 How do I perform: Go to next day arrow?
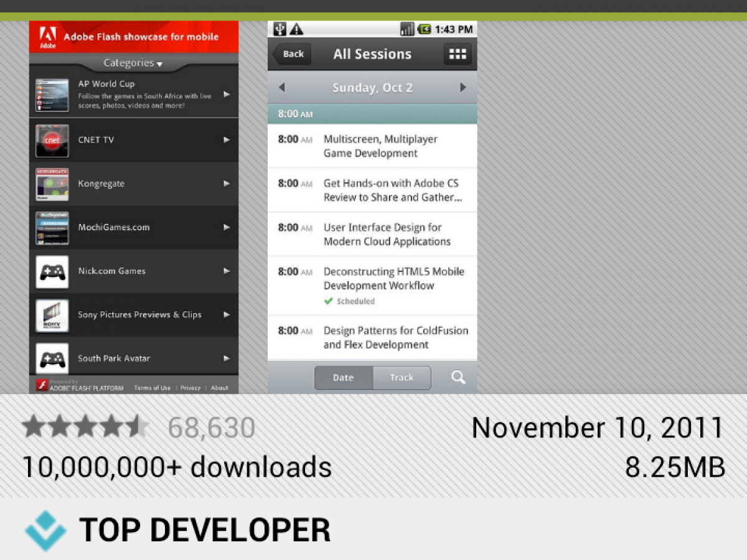point(463,88)
